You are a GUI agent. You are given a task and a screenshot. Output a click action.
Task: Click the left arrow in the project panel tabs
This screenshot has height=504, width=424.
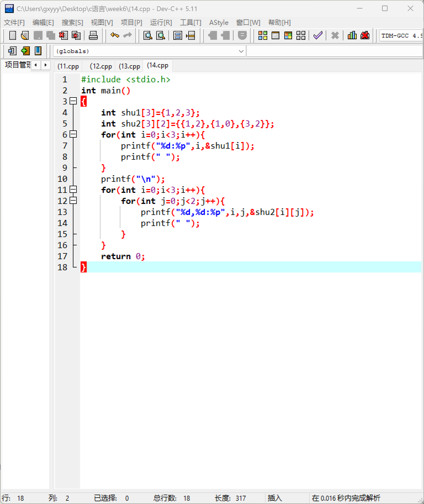point(36,65)
